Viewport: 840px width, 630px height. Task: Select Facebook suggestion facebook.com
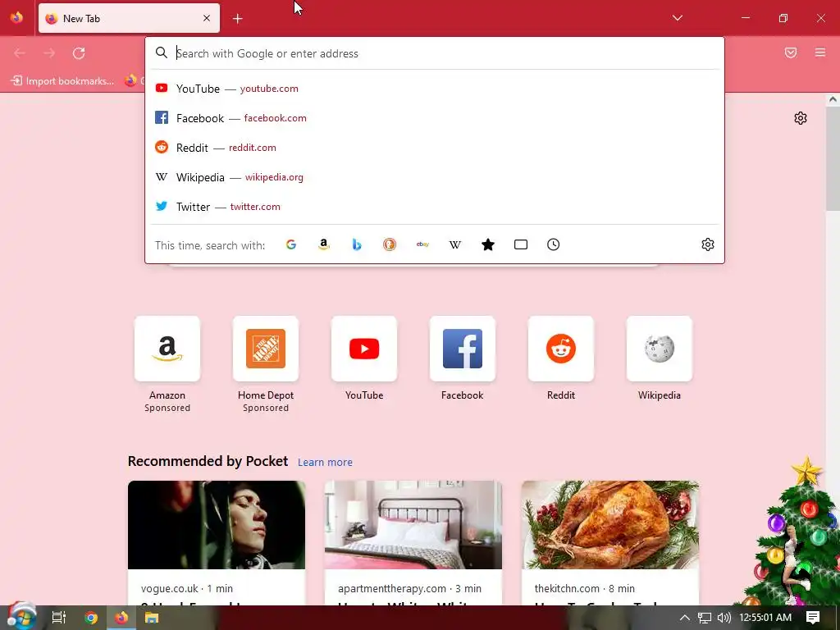[x=435, y=118]
